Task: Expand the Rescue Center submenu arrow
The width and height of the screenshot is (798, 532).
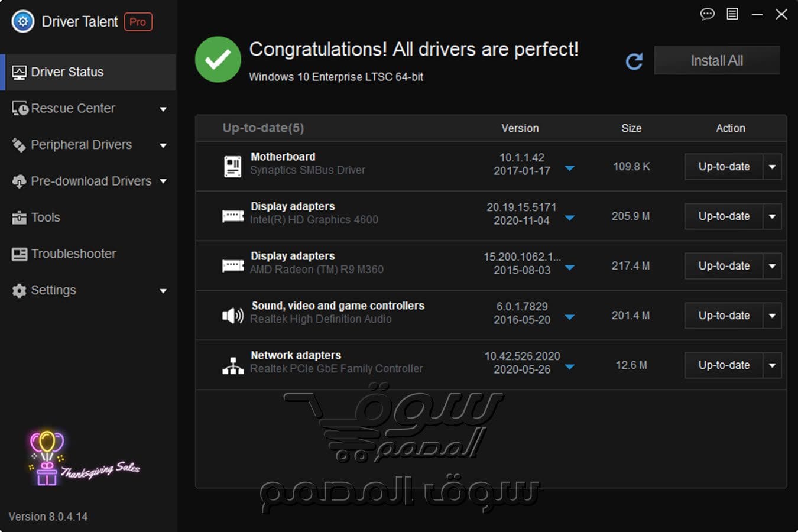Action: tap(163, 109)
